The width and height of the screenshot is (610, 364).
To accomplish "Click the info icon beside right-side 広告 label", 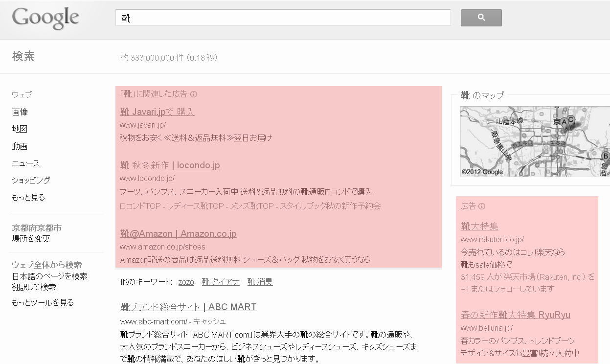I will coord(482,206).
